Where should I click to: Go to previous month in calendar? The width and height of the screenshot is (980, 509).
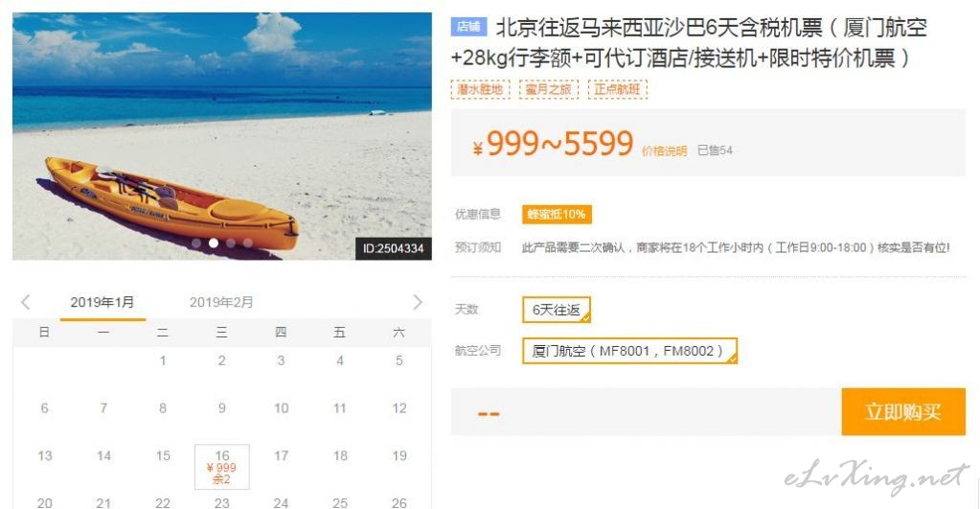pos(26,303)
